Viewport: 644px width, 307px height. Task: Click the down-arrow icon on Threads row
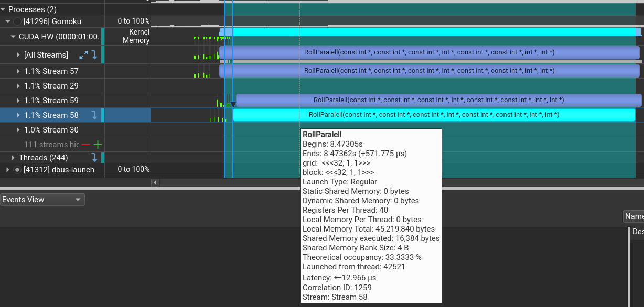click(x=94, y=157)
